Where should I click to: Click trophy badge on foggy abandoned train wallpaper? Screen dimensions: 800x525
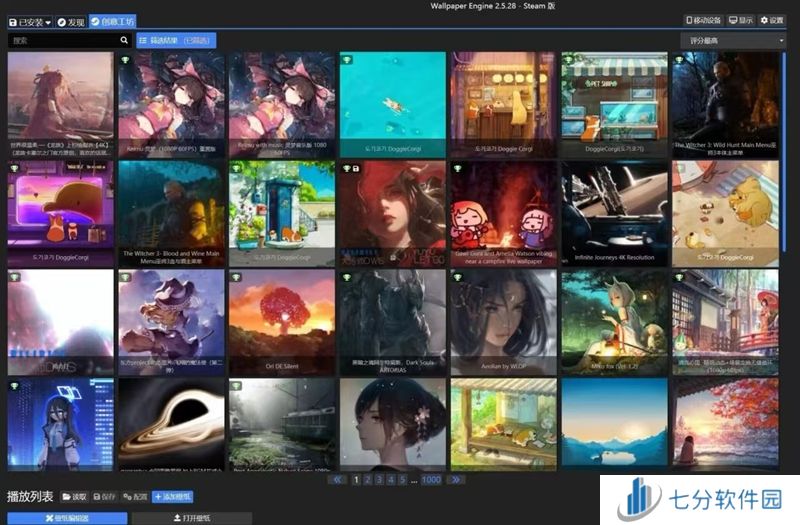pos(236,386)
